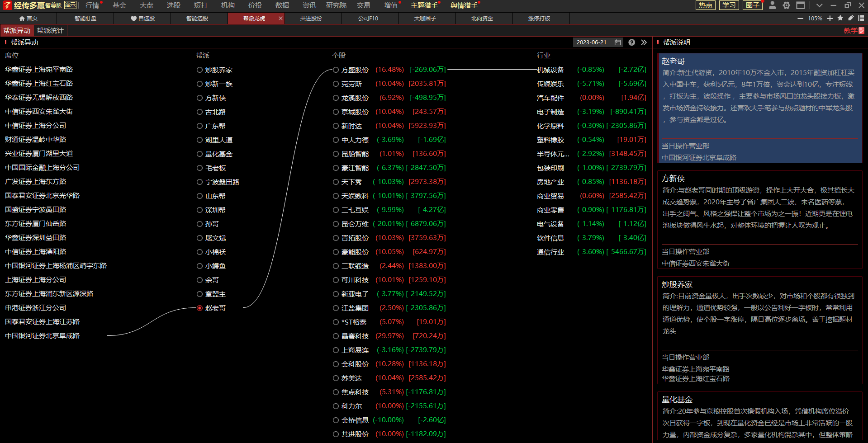Increase zoom with the plus icon

[830, 19]
